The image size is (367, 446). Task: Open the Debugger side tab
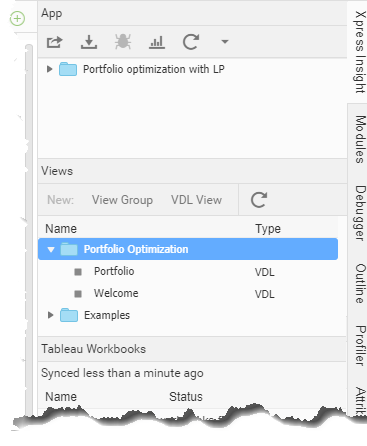359,213
